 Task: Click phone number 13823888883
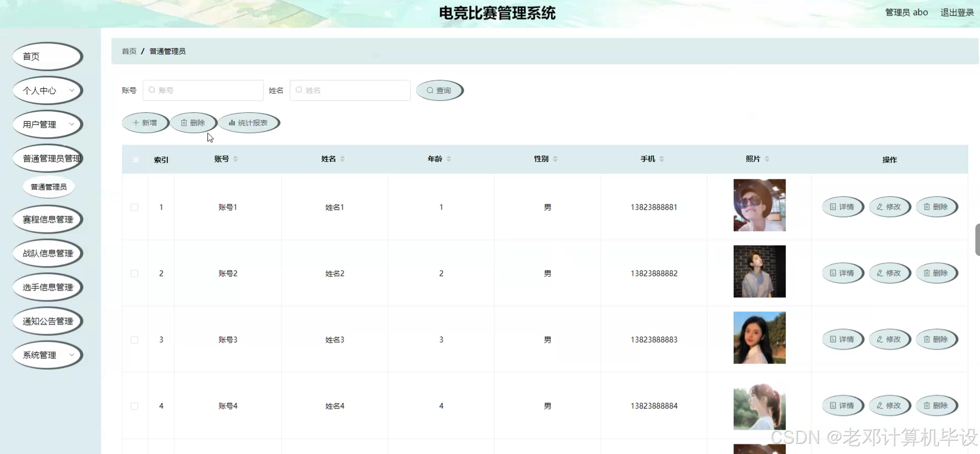653,340
